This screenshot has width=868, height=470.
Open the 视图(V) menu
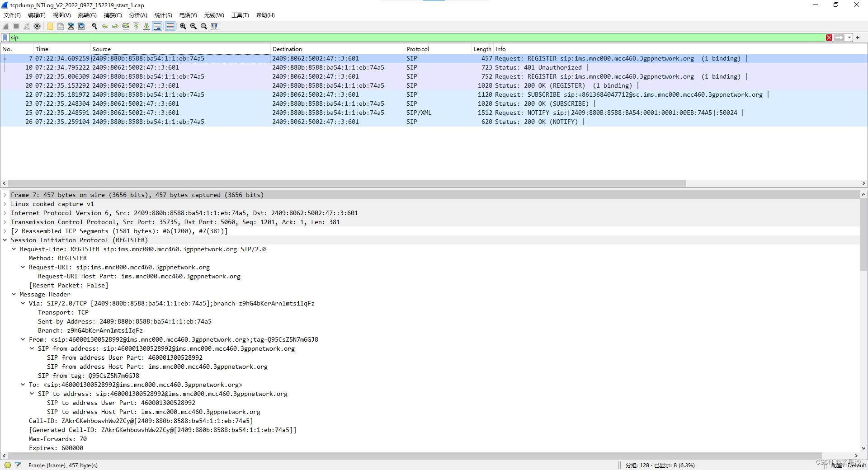click(x=62, y=15)
